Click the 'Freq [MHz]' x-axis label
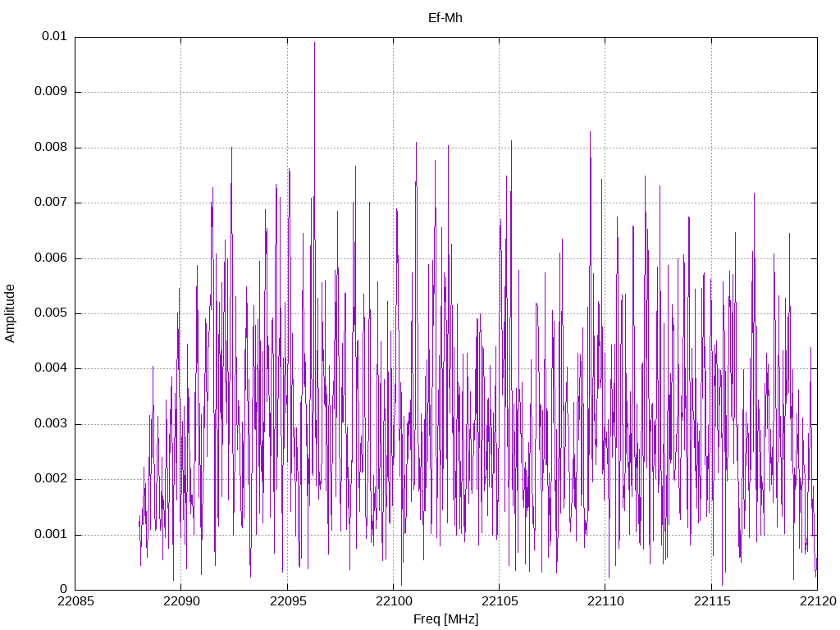This screenshot has height=630, width=840. 445,619
